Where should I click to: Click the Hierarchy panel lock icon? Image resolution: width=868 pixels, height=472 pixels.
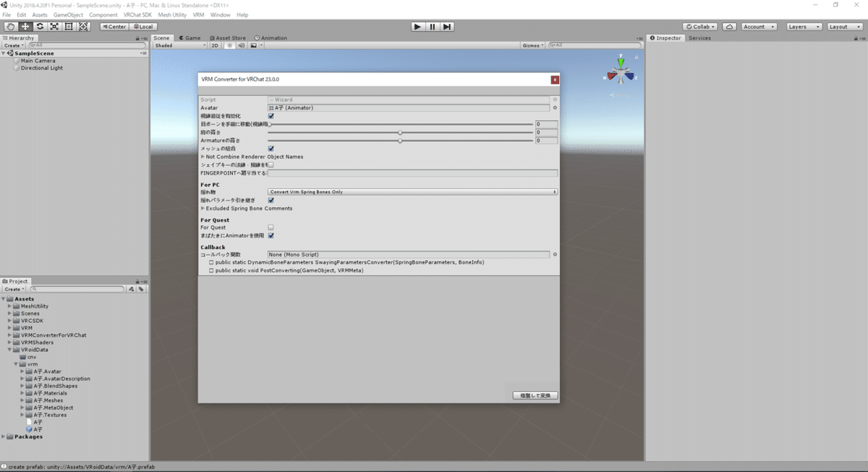(x=137, y=38)
